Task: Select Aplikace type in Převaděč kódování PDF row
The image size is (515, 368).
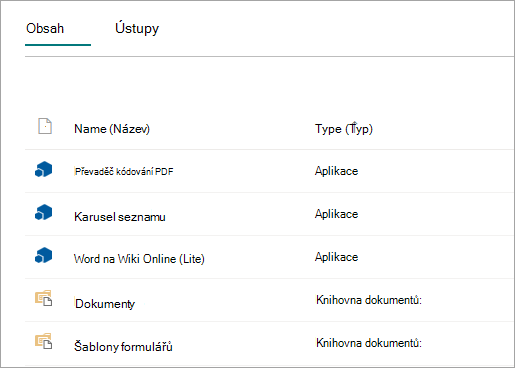Action: (337, 171)
